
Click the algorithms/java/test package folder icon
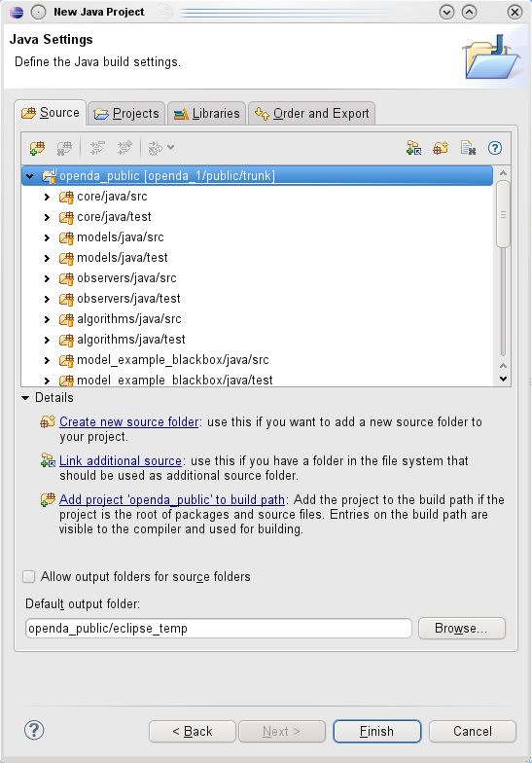[66, 340]
